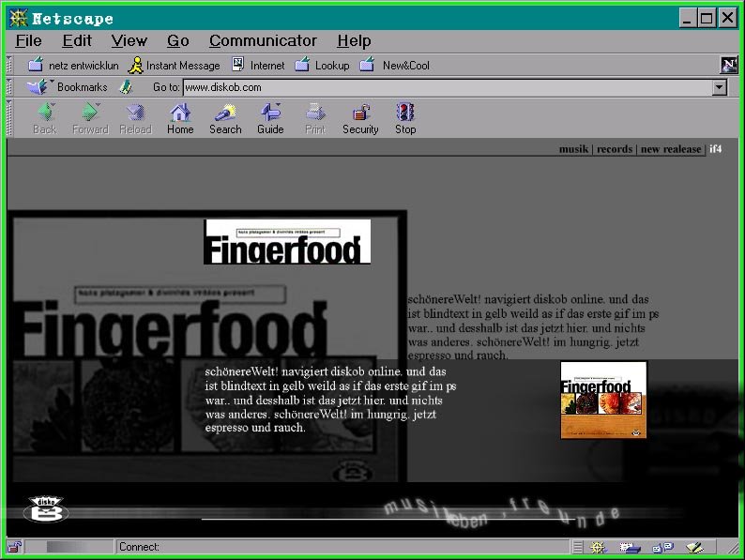745x560 pixels.
Task: Click the Guide toolbar icon
Action: point(270,118)
